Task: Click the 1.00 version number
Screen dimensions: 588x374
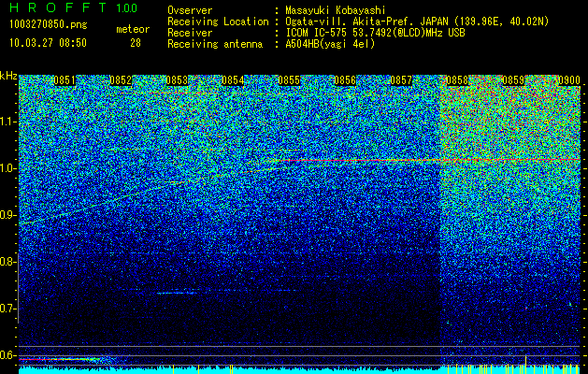Action: (x=126, y=7)
